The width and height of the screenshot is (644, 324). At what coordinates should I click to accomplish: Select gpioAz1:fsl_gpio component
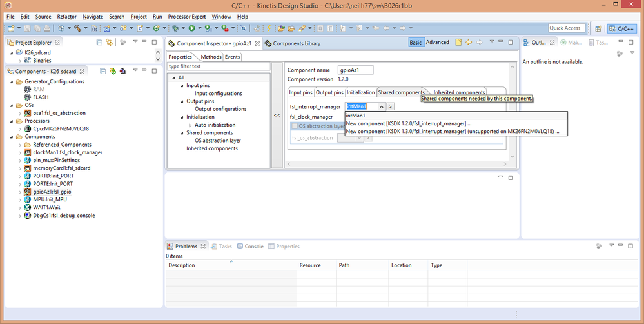click(52, 192)
